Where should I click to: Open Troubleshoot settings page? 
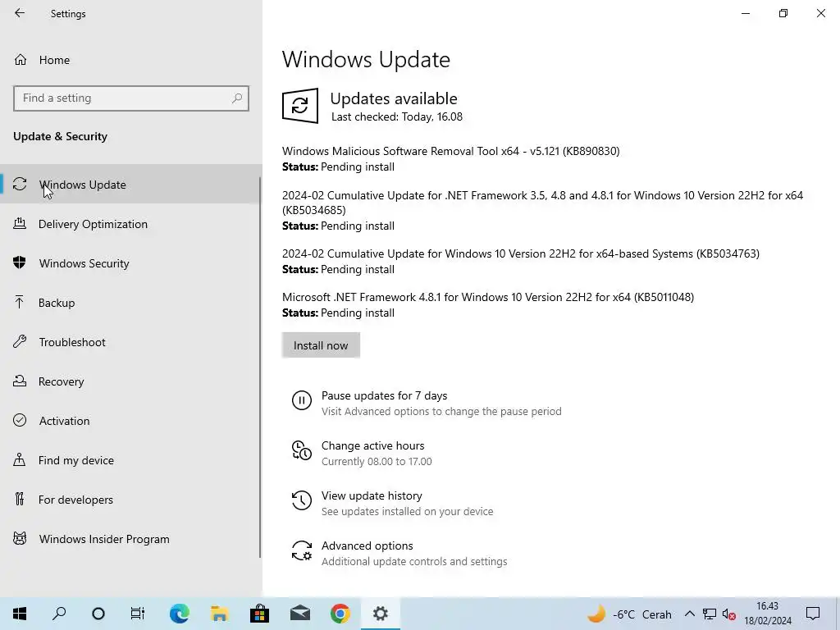130,342
